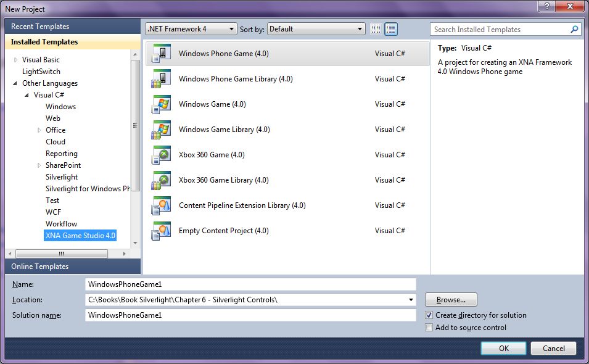The height and width of the screenshot is (364, 589).
Task: Select Test in the template tree
Action: click(52, 201)
